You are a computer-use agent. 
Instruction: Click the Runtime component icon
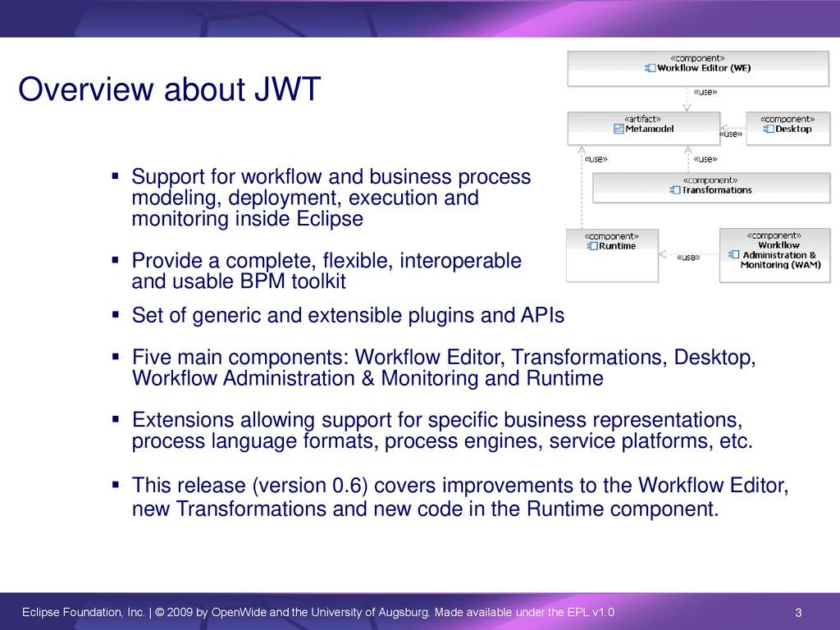[x=592, y=246]
